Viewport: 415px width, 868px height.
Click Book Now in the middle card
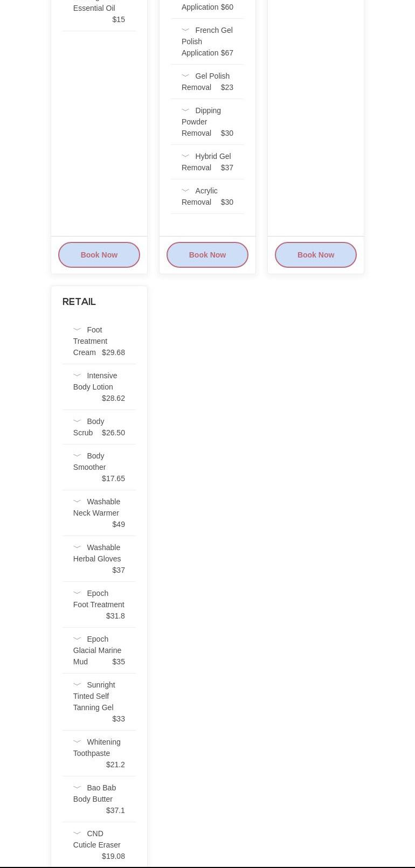coord(207,255)
